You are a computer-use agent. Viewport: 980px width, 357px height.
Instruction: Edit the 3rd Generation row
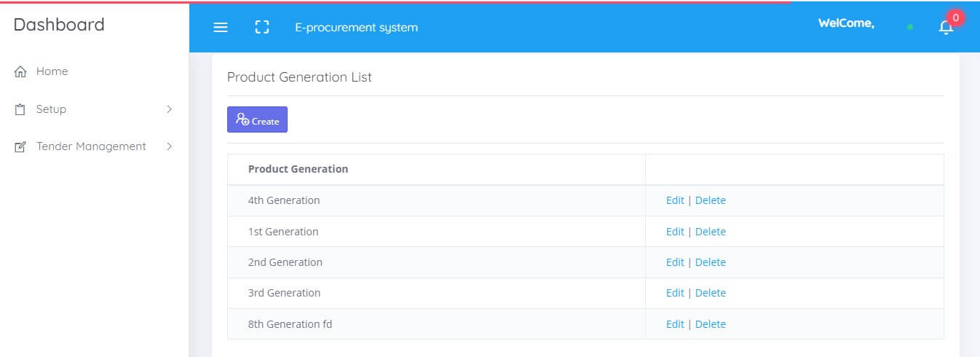pyautogui.click(x=675, y=293)
